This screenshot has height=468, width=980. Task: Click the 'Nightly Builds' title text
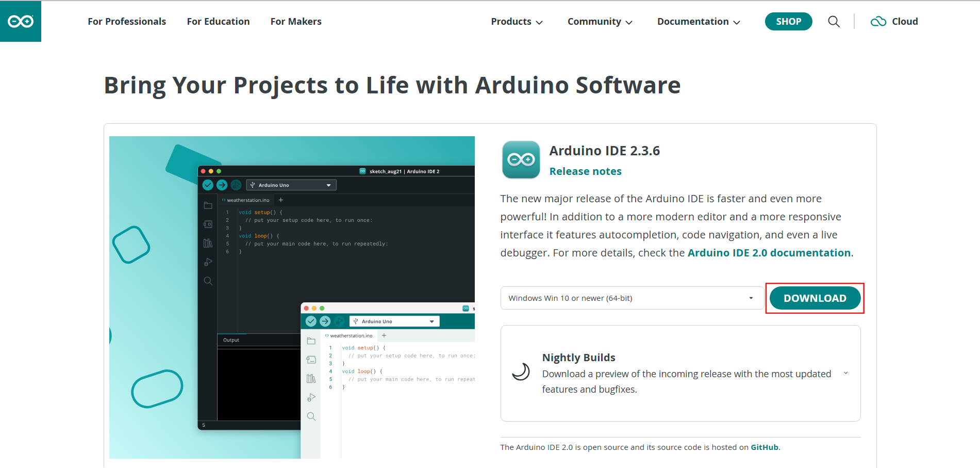pyautogui.click(x=579, y=358)
